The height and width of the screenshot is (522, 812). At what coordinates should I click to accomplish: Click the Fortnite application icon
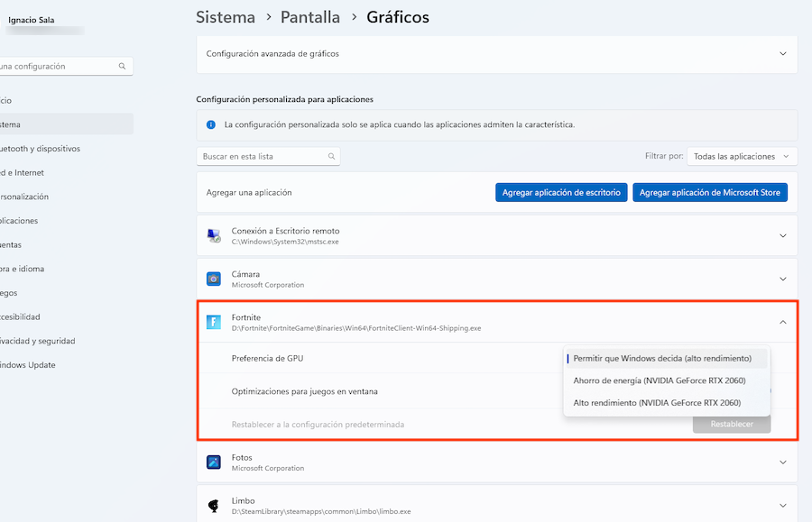point(214,322)
